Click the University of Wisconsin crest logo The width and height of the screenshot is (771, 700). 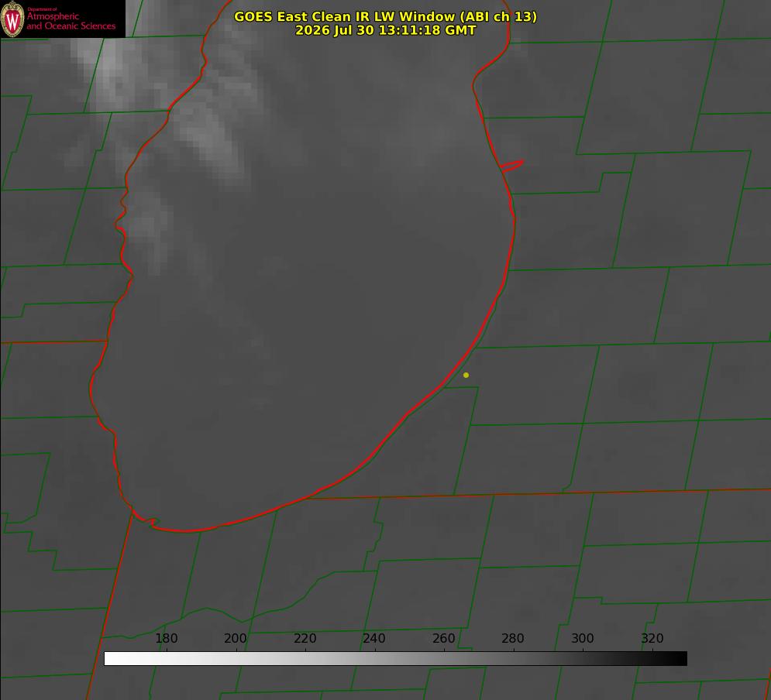pyautogui.click(x=12, y=19)
